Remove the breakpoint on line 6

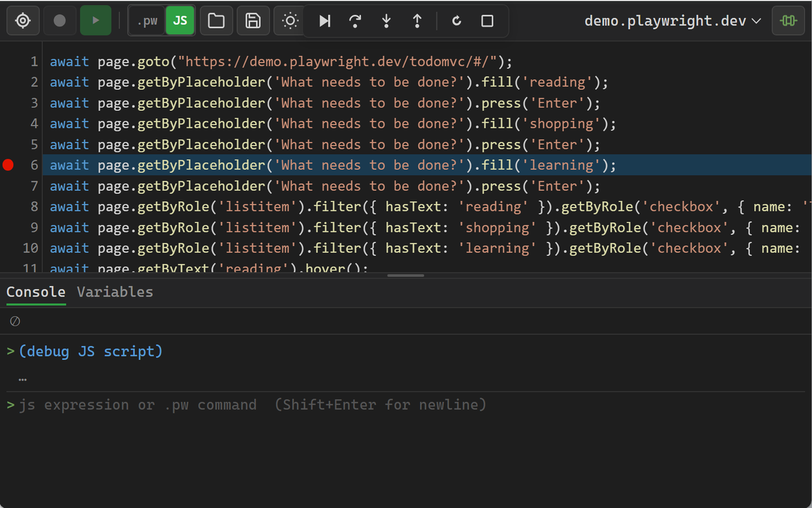(x=8, y=165)
